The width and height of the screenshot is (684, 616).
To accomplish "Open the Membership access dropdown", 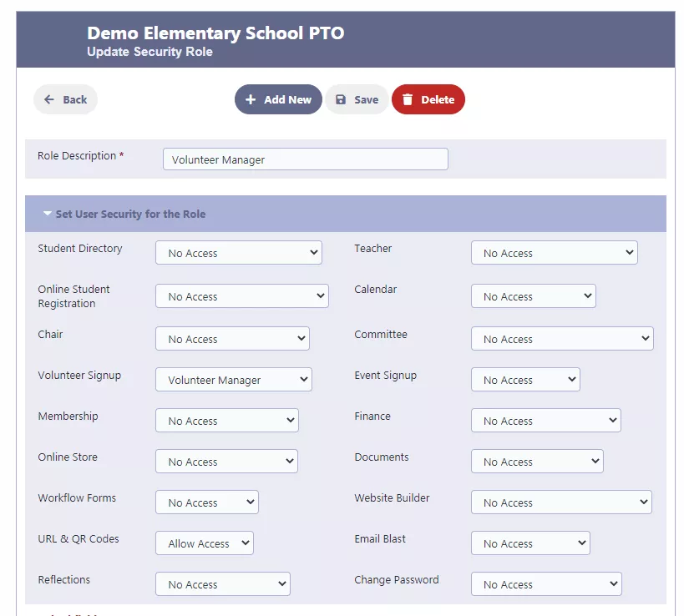I will pyautogui.click(x=227, y=420).
